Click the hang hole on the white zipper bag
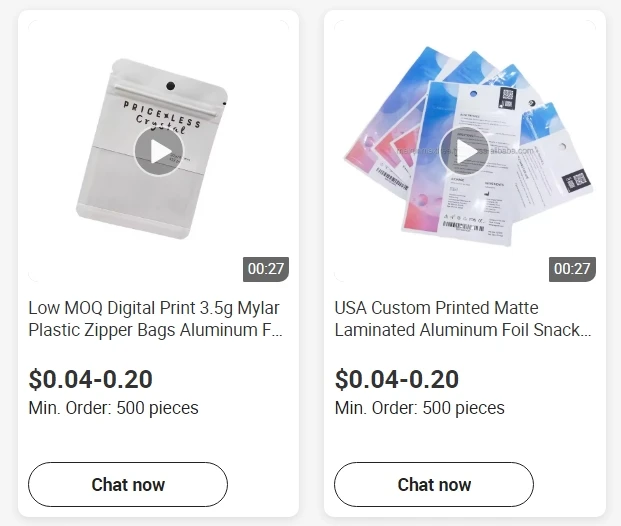This screenshot has height=526, width=621. (x=169, y=86)
